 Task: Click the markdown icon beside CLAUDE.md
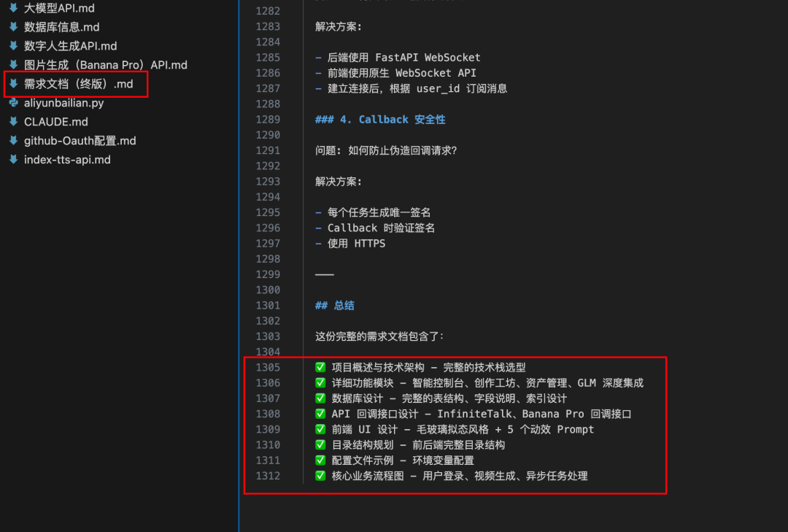14,122
